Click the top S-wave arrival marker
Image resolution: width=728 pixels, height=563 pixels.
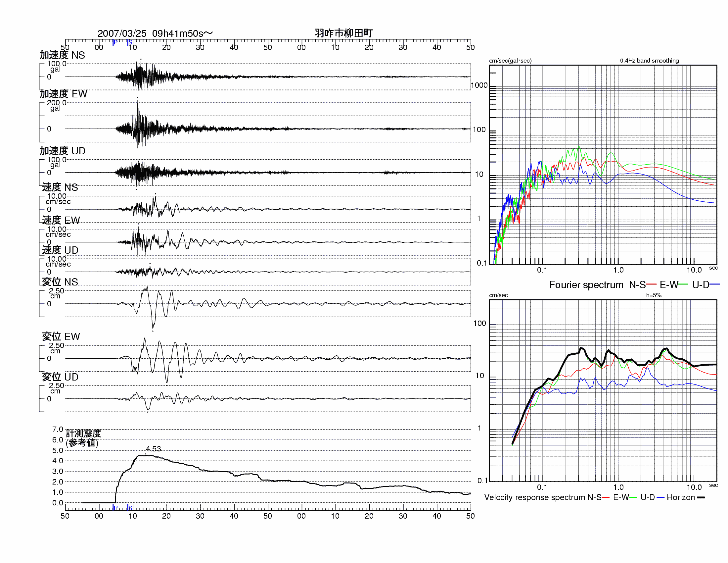130,42
